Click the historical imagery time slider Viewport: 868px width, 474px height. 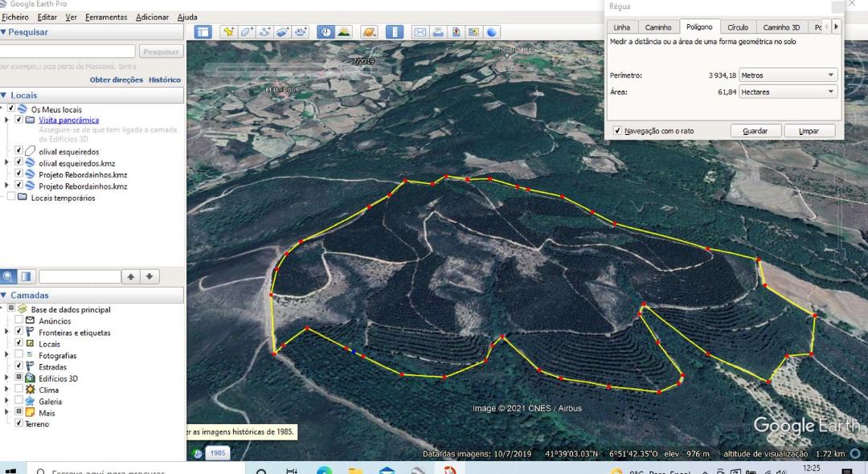[x=292, y=70]
